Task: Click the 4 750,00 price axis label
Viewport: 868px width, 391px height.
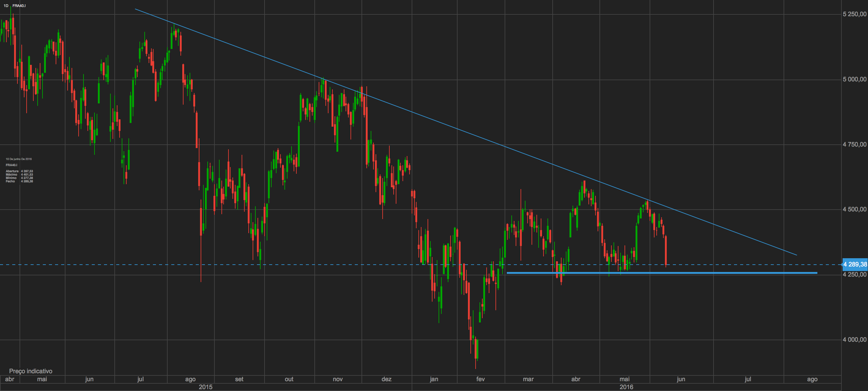Action: (x=854, y=145)
